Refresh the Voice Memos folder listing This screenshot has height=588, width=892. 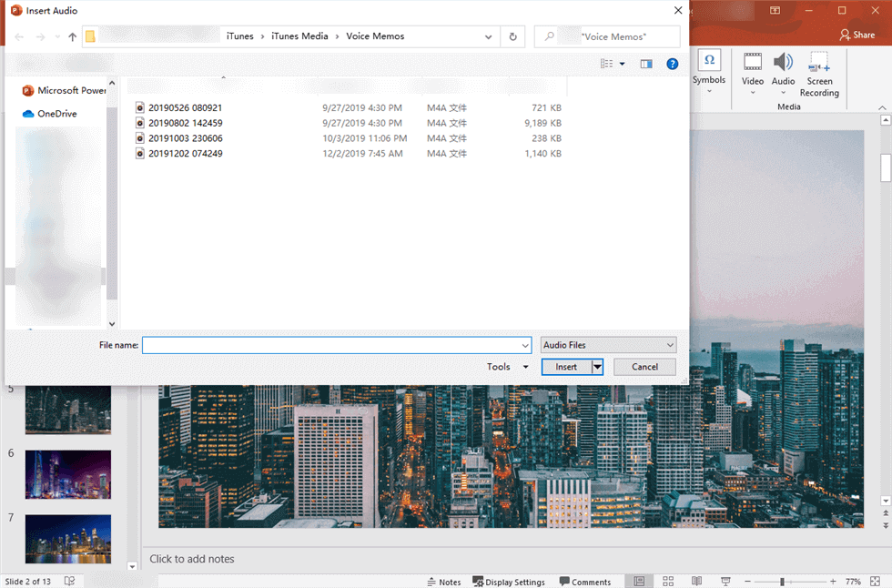pyautogui.click(x=512, y=36)
